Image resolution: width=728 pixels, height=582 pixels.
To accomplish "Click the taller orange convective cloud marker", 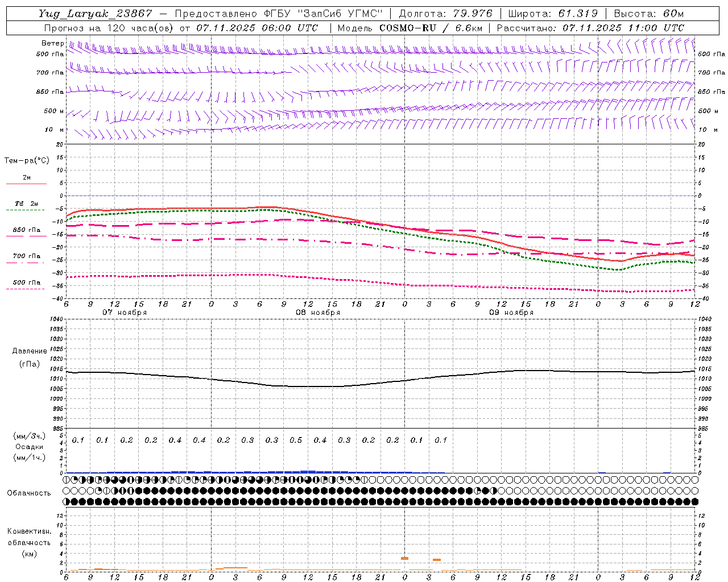I will 404,558.
